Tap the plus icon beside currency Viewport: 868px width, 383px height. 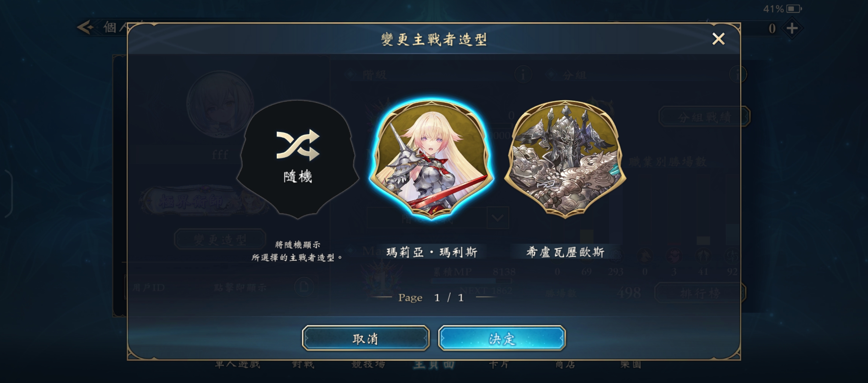click(x=792, y=28)
